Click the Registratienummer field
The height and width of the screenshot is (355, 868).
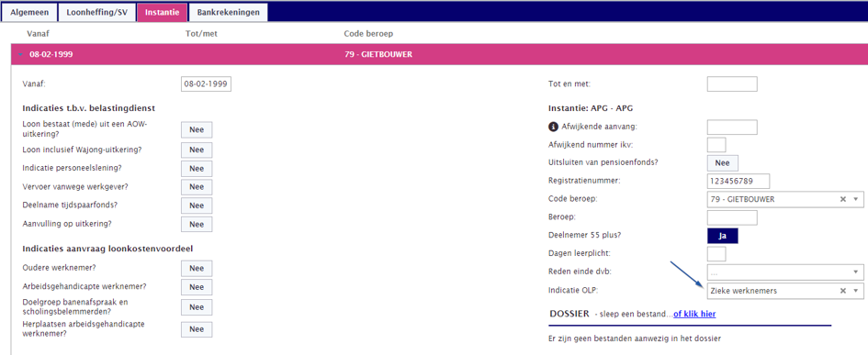point(738,181)
